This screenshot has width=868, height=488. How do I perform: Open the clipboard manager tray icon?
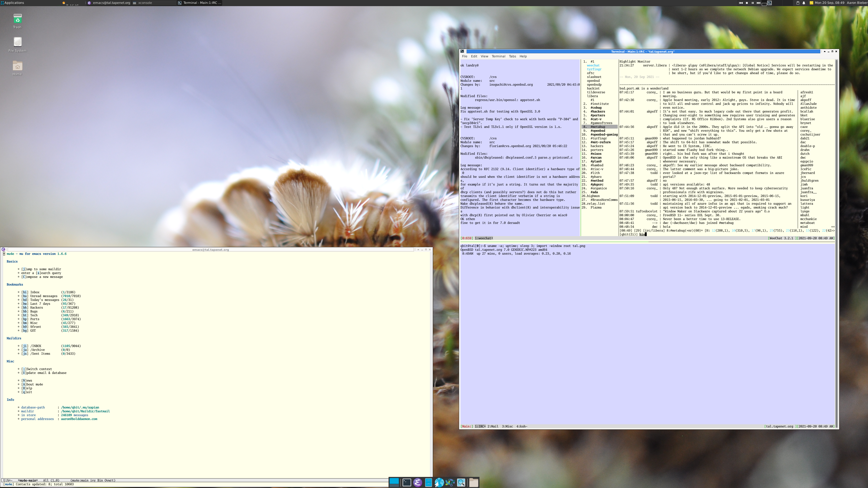pos(797,3)
